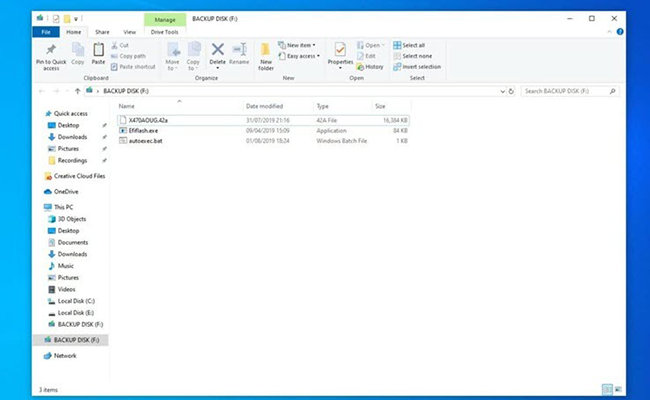The height and width of the screenshot is (400, 650).
Task: Click the Paste clipboard icon
Action: click(x=98, y=50)
